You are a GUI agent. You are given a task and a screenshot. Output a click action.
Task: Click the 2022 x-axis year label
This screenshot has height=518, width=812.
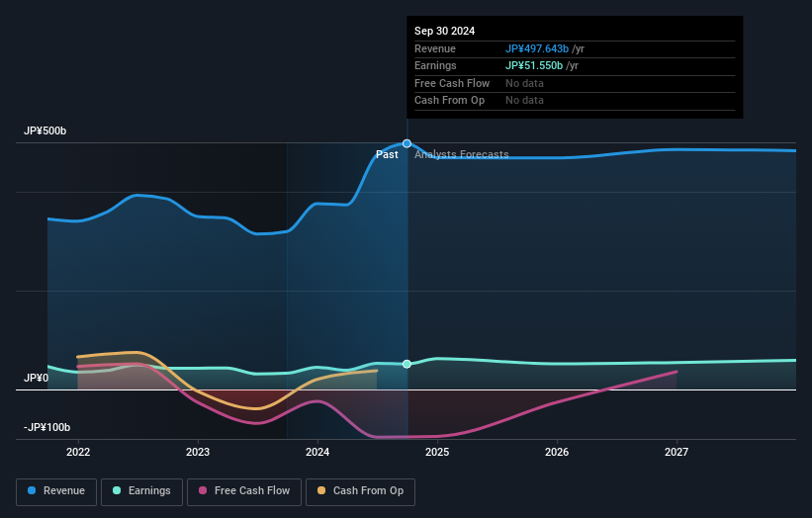(x=78, y=452)
